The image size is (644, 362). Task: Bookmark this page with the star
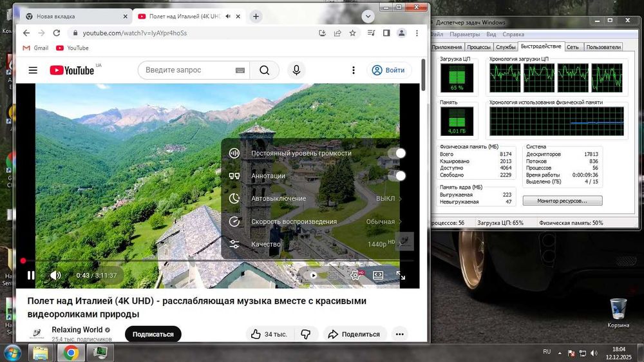(x=352, y=33)
